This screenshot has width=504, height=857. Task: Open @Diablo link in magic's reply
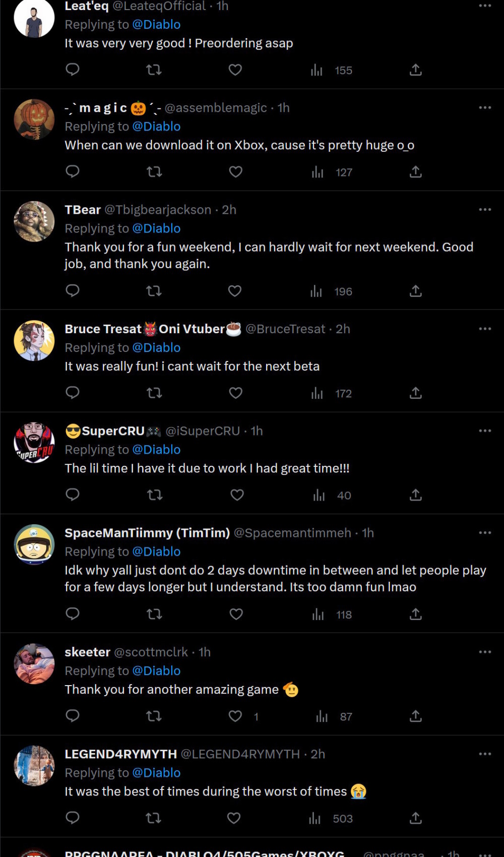tap(156, 127)
